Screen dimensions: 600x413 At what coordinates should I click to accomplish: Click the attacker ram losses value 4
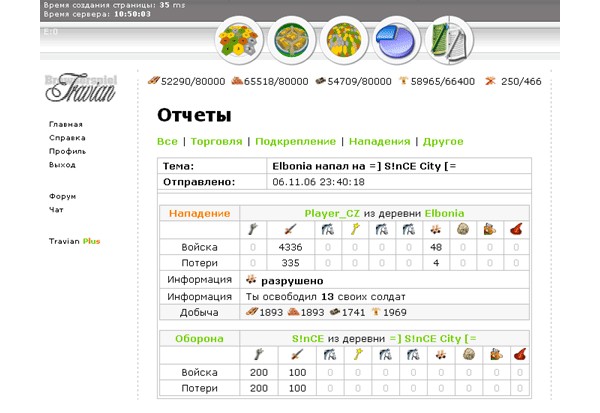click(x=436, y=263)
